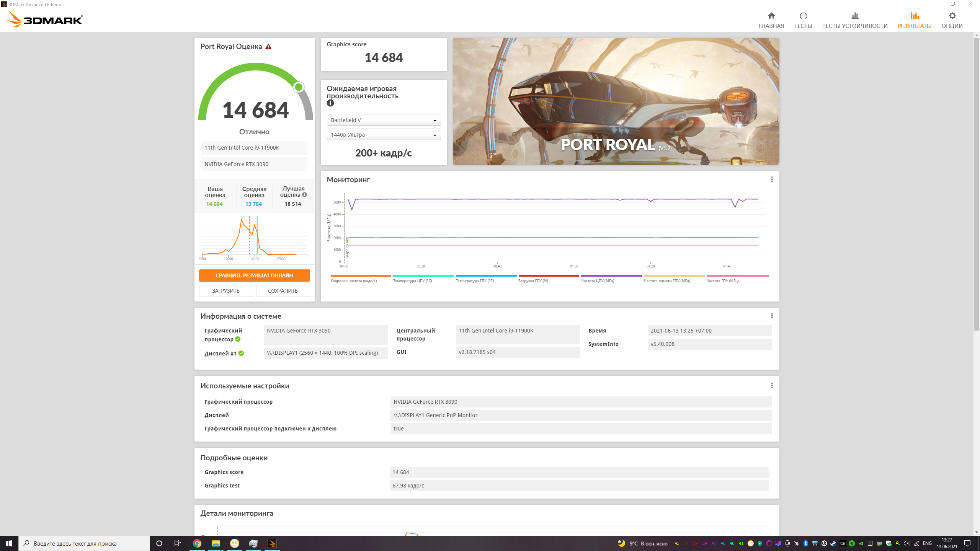This screenshot has height=551, width=980.
Task: Click the green checkmark beside Графический процессор
Action: tap(238, 339)
